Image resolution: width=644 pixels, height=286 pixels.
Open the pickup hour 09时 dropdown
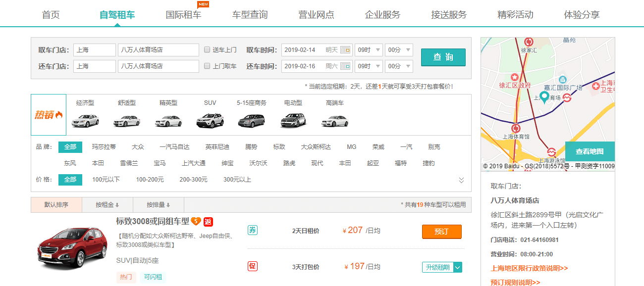tap(369, 50)
